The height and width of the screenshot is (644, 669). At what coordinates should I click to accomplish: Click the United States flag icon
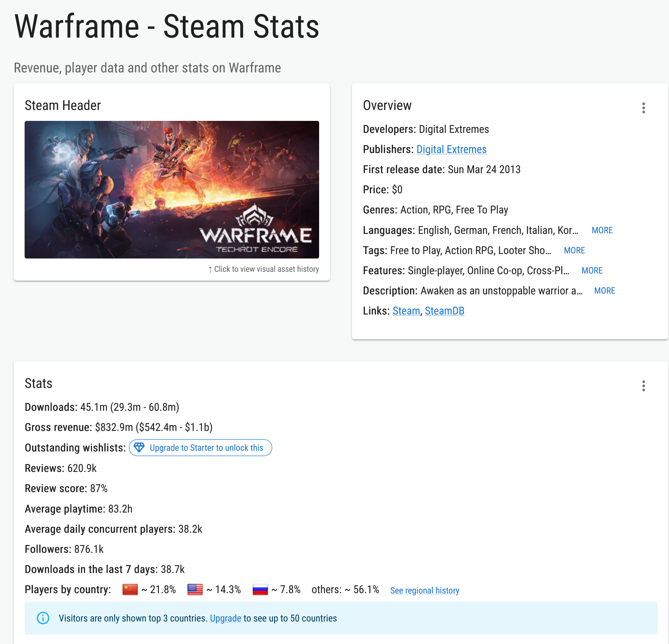coord(195,589)
